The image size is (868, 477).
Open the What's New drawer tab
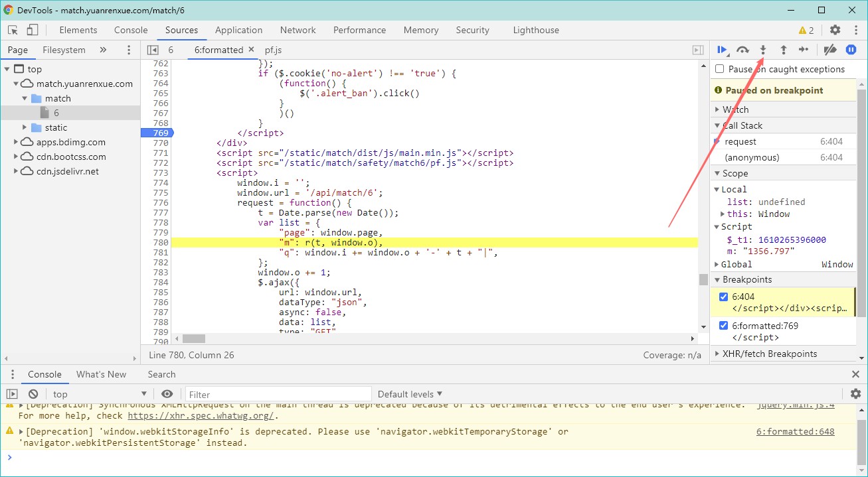tap(101, 374)
